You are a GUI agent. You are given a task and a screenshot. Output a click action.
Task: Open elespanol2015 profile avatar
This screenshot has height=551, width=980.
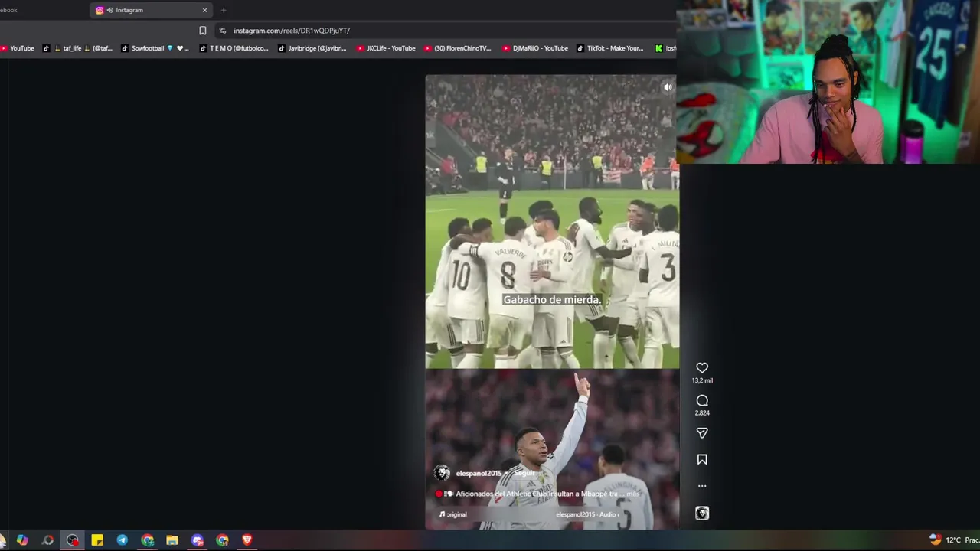coord(442,473)
